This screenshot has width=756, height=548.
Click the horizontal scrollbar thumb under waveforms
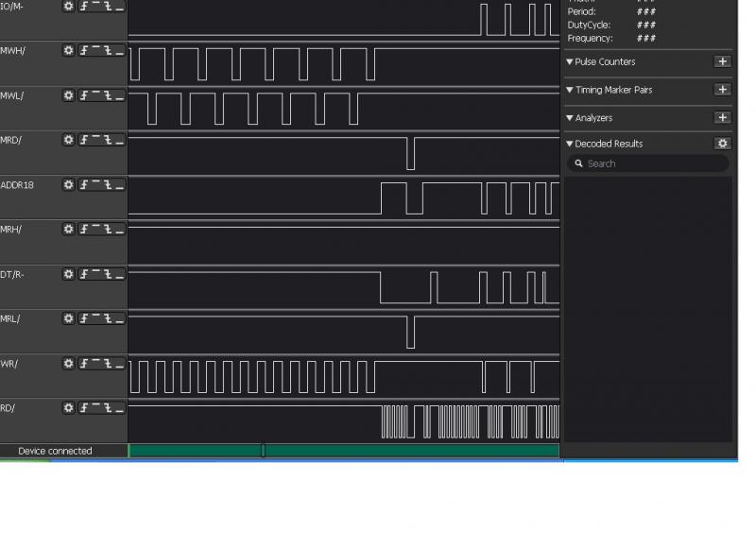click(263, 451)
